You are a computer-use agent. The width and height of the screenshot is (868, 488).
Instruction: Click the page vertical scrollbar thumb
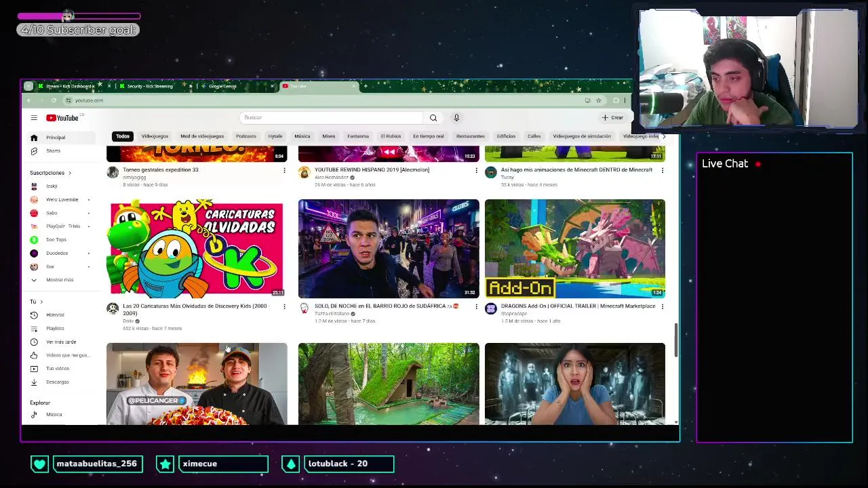coord(675,339)
